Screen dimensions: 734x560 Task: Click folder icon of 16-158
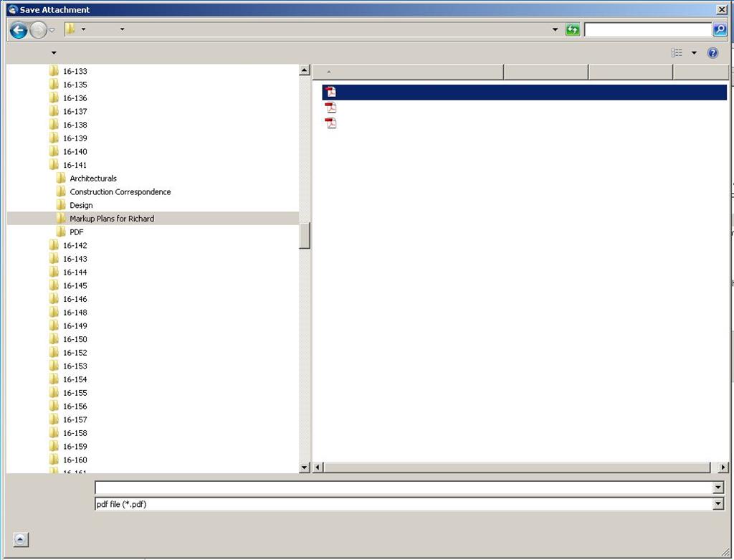54,433
